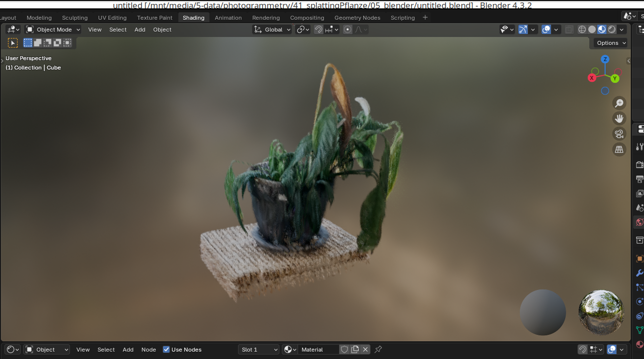
Task: Switch to Wireframe viewport shading
Action: (x=582, y=30)
